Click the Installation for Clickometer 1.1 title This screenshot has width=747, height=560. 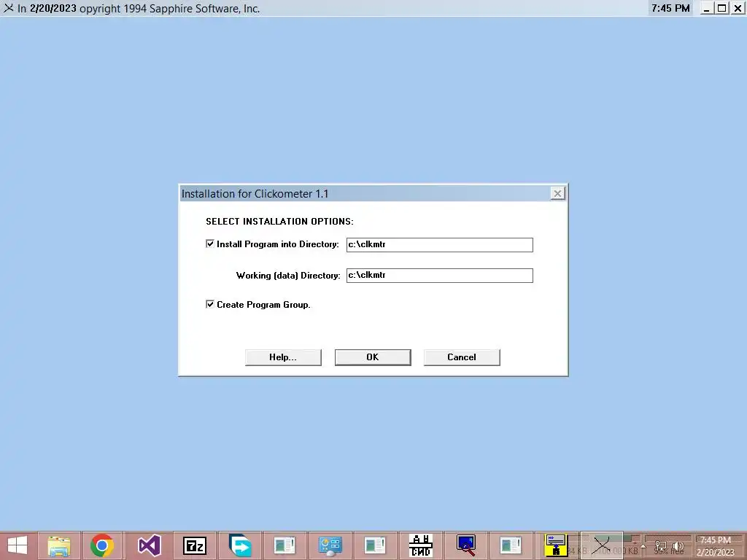point(255,194)
